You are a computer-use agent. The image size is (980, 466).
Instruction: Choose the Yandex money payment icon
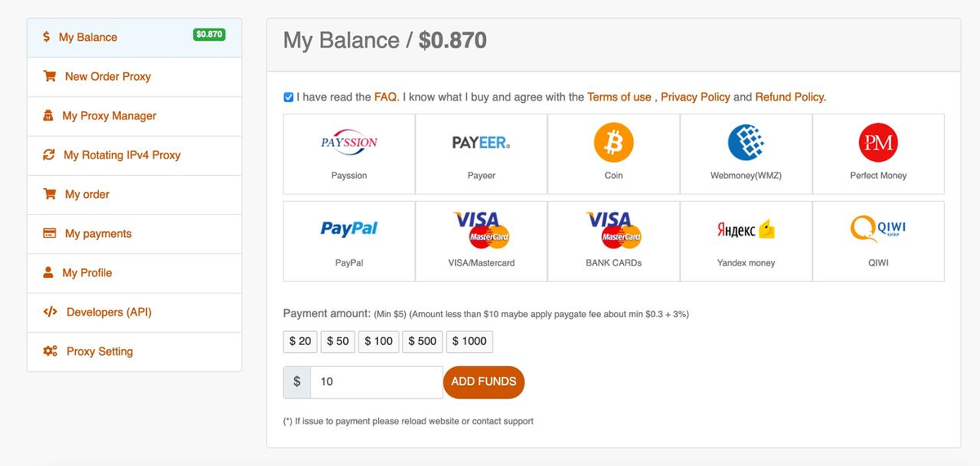tap(746, 231)
